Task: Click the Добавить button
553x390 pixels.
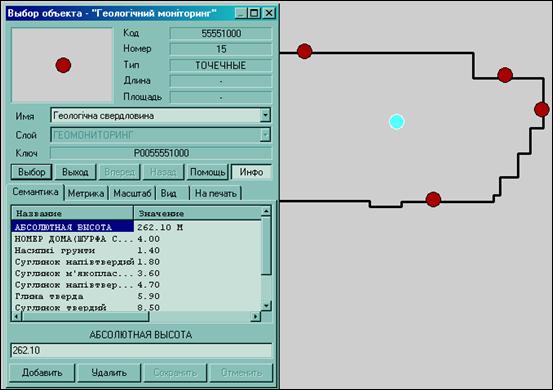Action: point(42,373)
